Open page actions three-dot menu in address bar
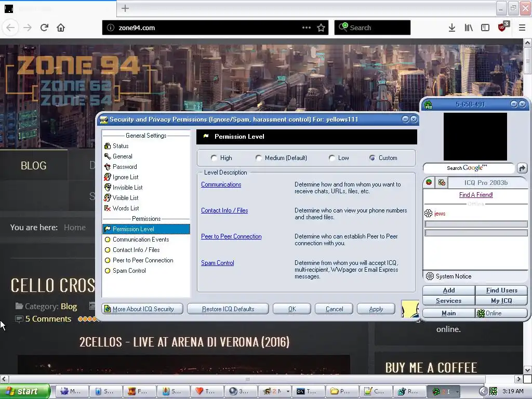Image resolution: width=532 pixels, height=399 pixels. [x=307, y=28]
